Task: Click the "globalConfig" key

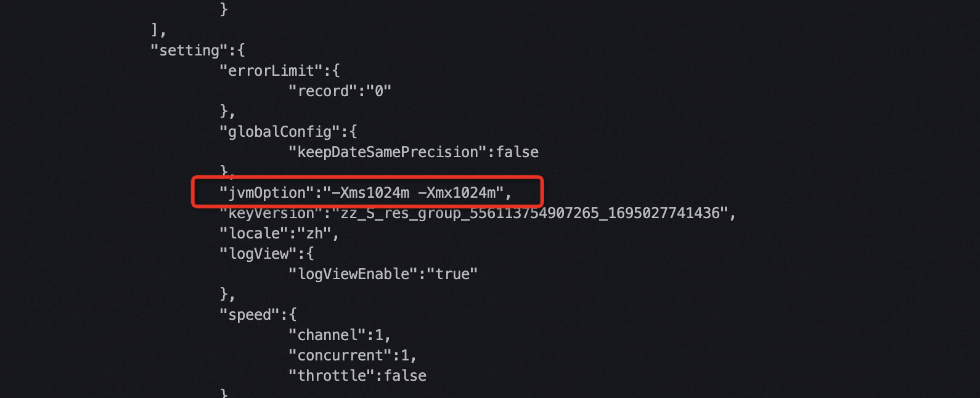Action: point(280,132)
